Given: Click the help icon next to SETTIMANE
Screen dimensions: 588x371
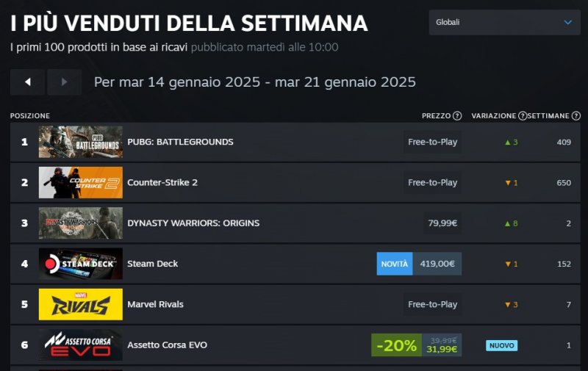Looking at the screenshot, I should (576, 116).
